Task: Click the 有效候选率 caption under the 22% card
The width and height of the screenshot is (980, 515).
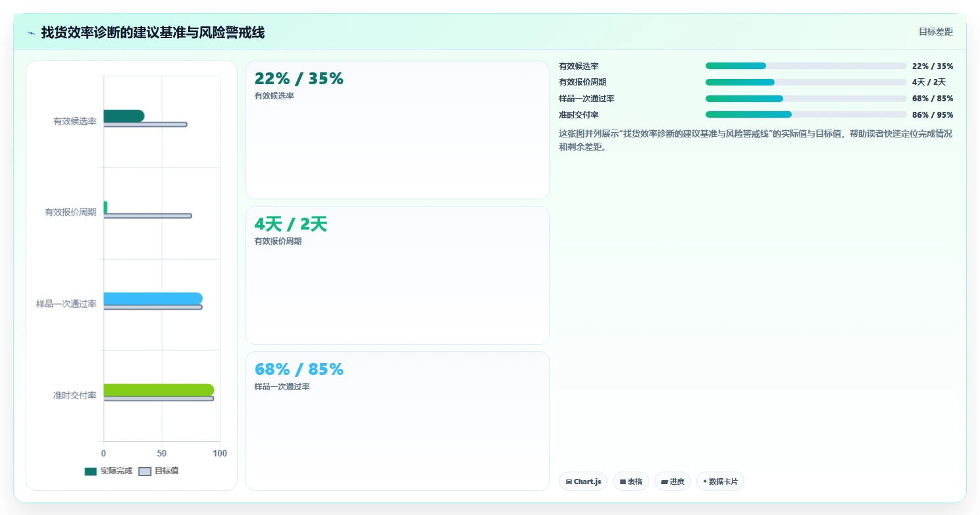Action: tap(274, 96)
